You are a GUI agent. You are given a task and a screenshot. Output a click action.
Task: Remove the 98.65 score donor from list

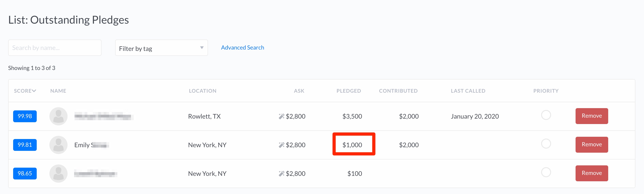(592, 173)
